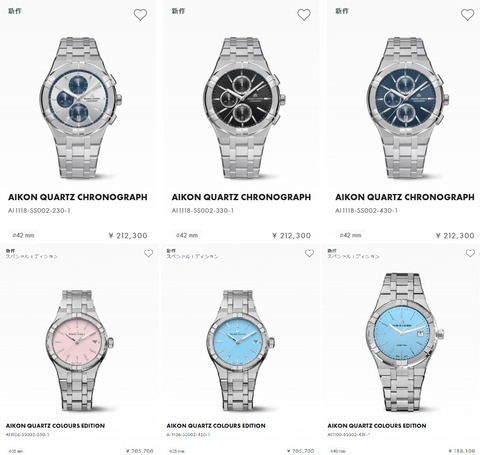This screenshot has height=455, width=480.
Task: Add blue dial chronograph to wishlist heart
Action: [x=467, y=15]
